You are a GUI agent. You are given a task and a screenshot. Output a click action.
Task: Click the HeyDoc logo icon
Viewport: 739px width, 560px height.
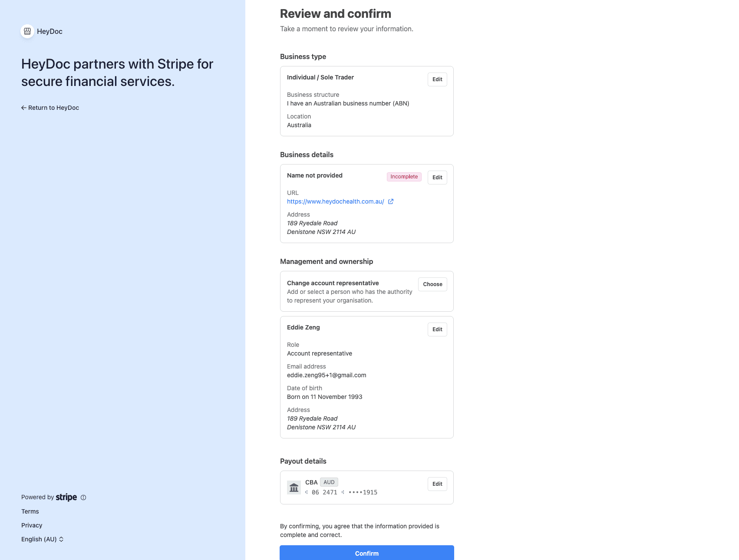click(x=27, y=31)
